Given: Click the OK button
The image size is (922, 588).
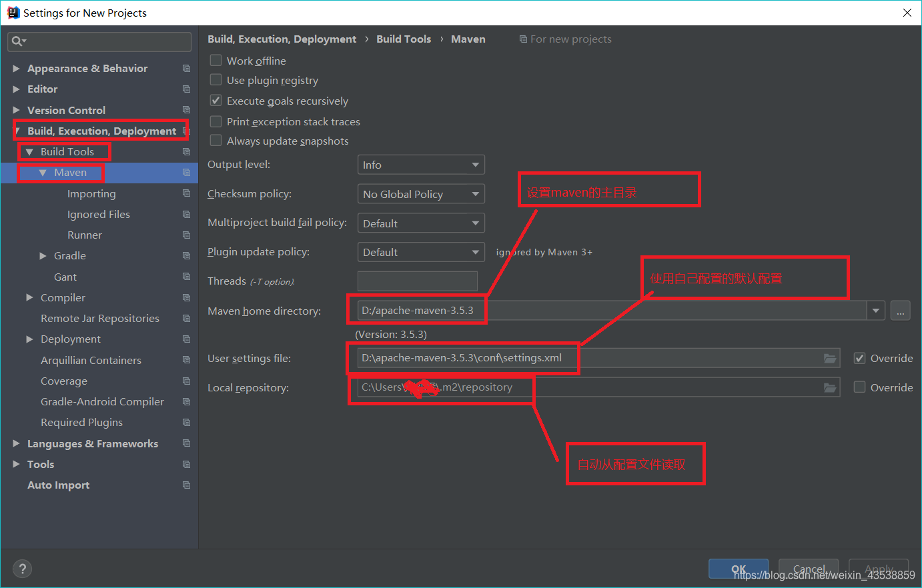Looking at the screenshot, I should 739,569.
